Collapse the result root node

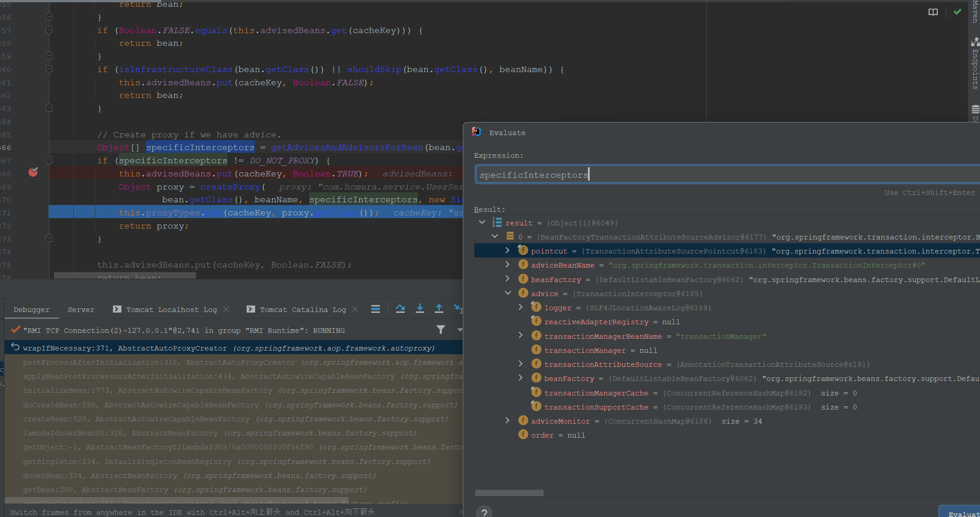click(482, 222)
